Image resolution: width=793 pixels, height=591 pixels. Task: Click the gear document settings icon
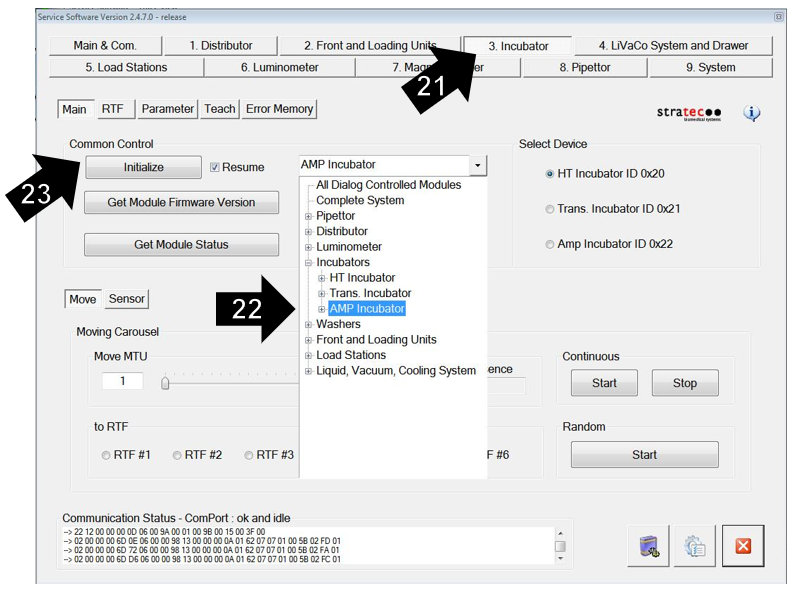tap(694, 546)
